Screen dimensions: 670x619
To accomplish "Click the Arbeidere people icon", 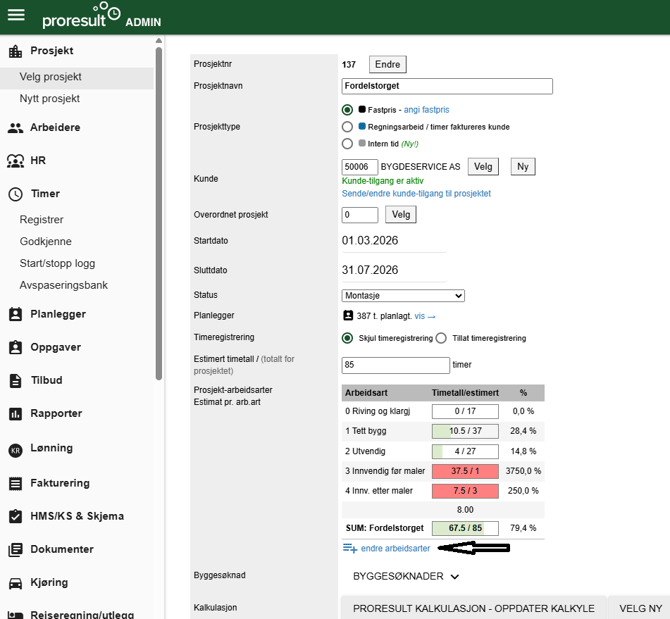I will pos(15,127).
